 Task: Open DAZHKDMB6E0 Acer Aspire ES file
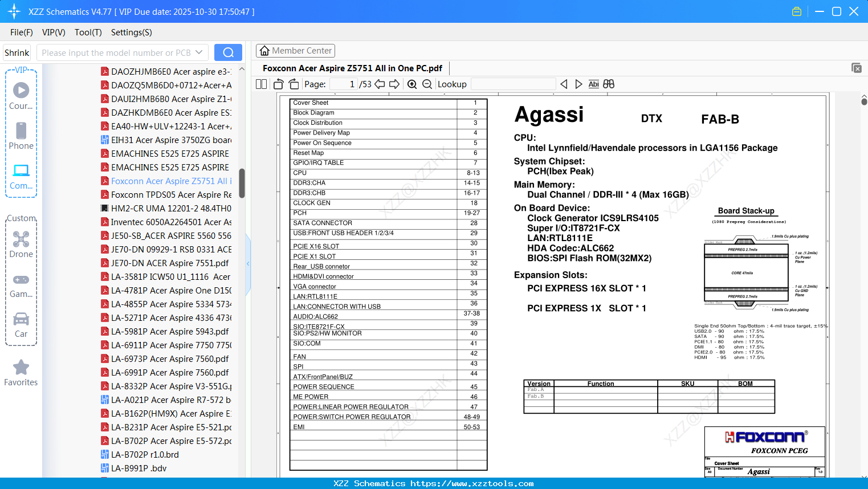tap(166, 113)
